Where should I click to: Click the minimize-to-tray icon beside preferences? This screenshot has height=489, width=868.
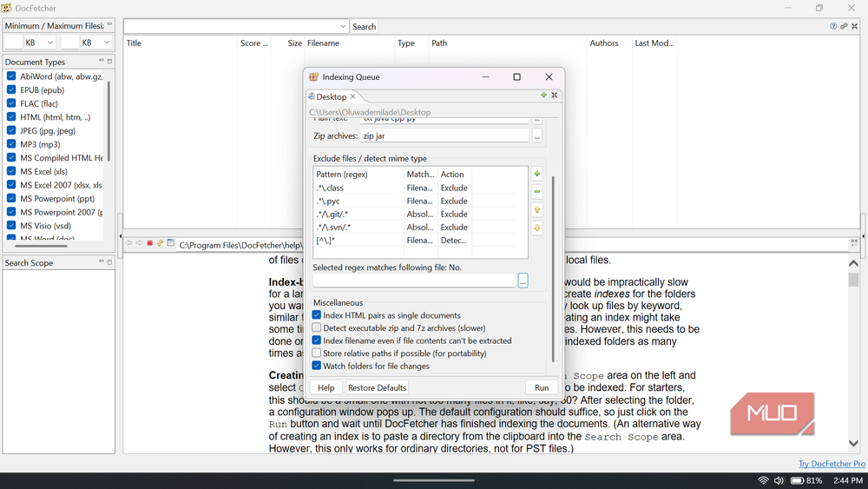point(855,26)
